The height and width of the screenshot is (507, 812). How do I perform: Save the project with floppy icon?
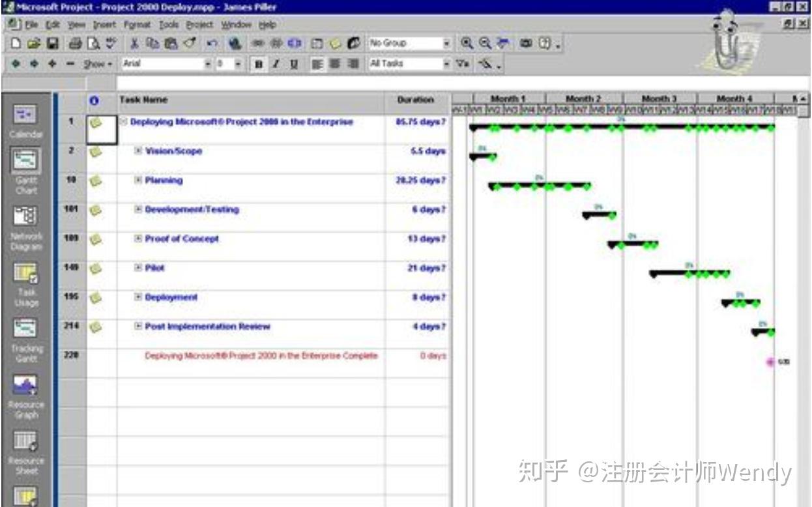(52, 43)
